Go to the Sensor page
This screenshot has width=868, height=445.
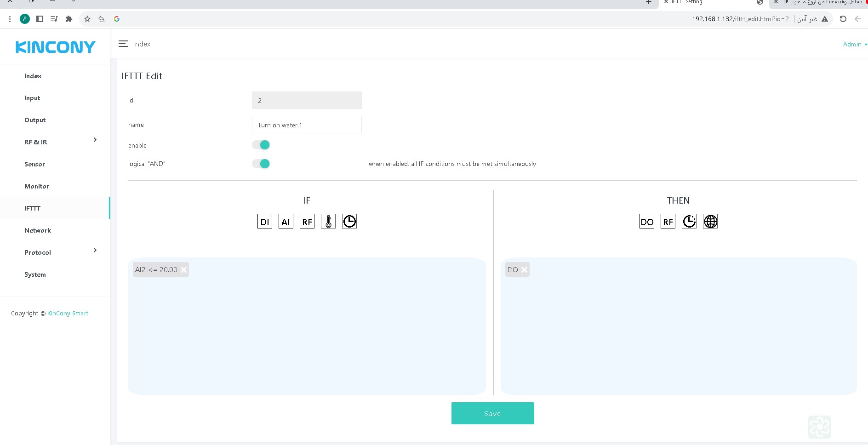click(x=34, y=164)
